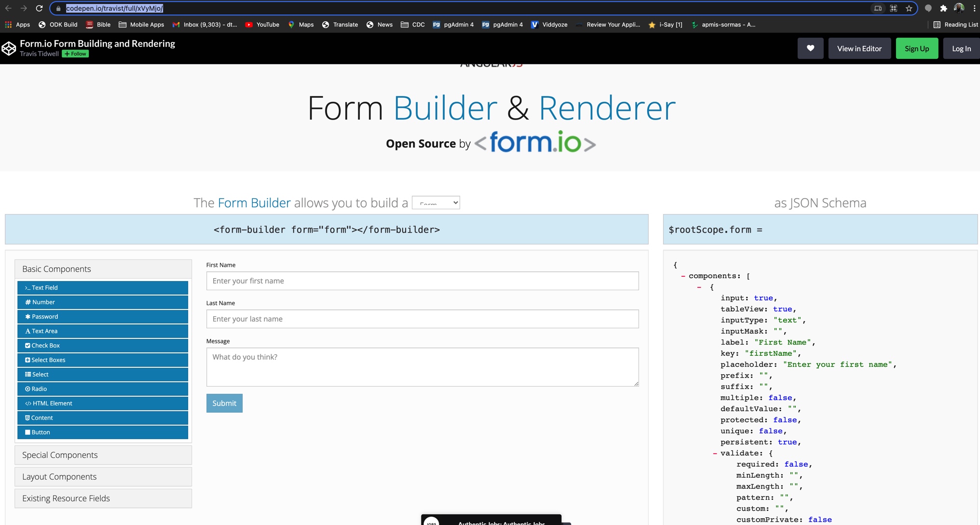Open Translate from the bookmarks bar
980x525 pixels.
340,25
